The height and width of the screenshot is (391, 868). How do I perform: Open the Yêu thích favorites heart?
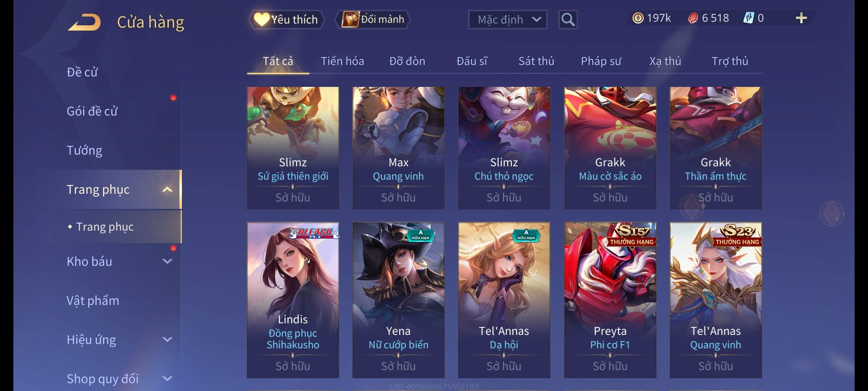pyautogui.click(x=286, y=19)
